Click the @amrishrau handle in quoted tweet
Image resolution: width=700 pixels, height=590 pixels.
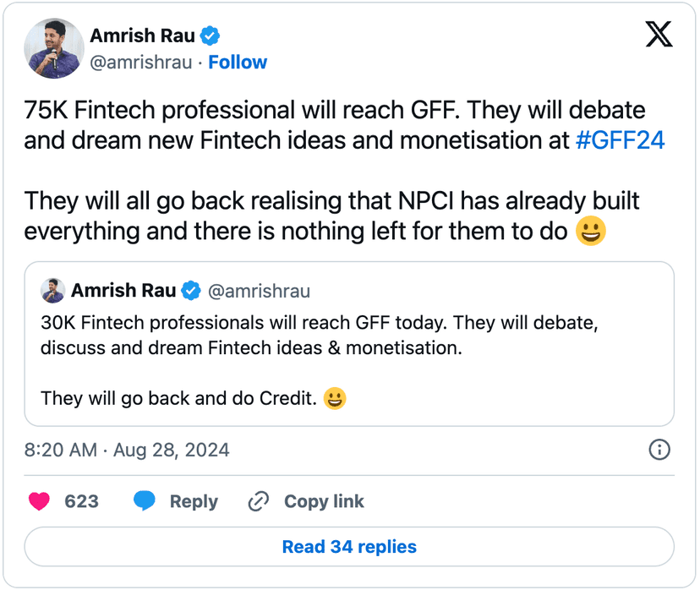tap(259, 291)
